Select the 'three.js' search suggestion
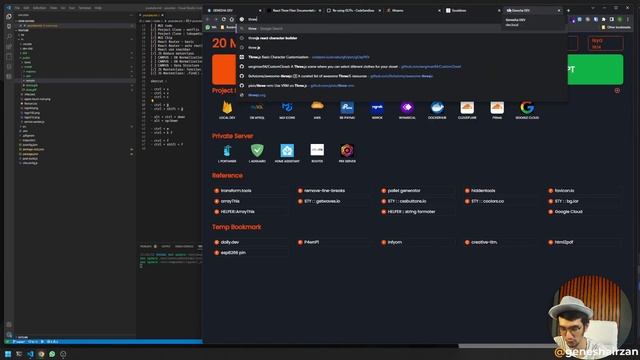The width and height of the screenshot is (640, 360). 402,47
